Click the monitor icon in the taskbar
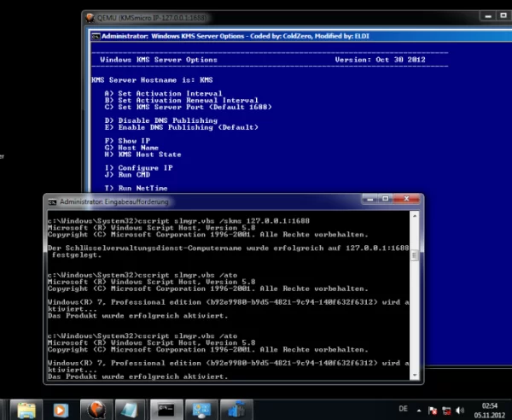Image resolution: width=512 pixels, height=420 pixels. point(202,409)
